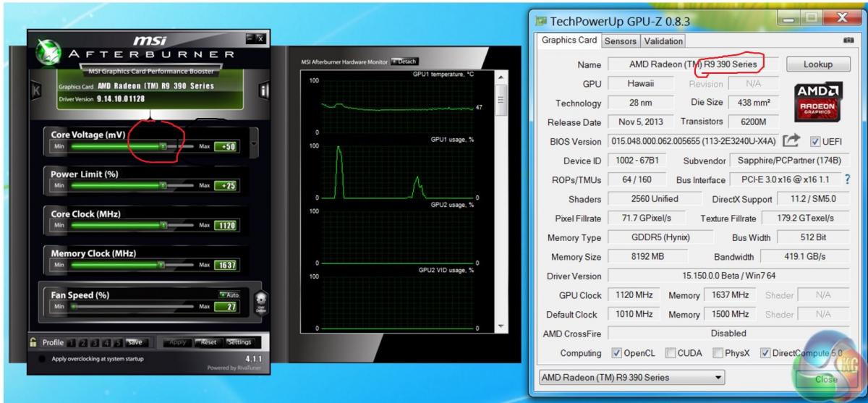Select profile slot 4 in Afterburner
Image resolution: width=868 pixels, height=403 pixels.
[106, 342]
